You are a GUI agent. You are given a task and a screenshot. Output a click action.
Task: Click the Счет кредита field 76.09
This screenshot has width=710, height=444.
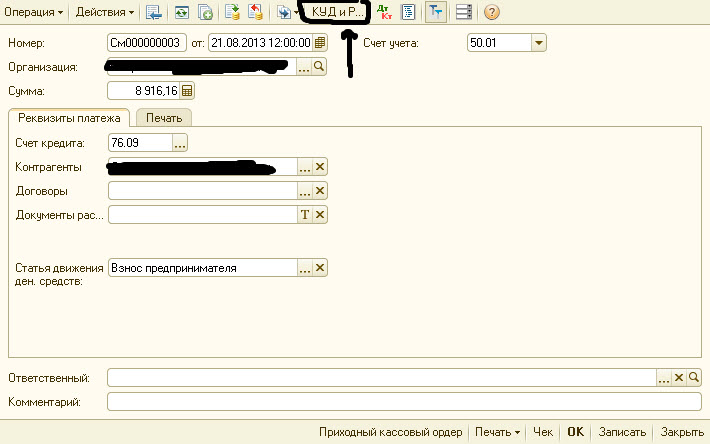click(140, 143)
